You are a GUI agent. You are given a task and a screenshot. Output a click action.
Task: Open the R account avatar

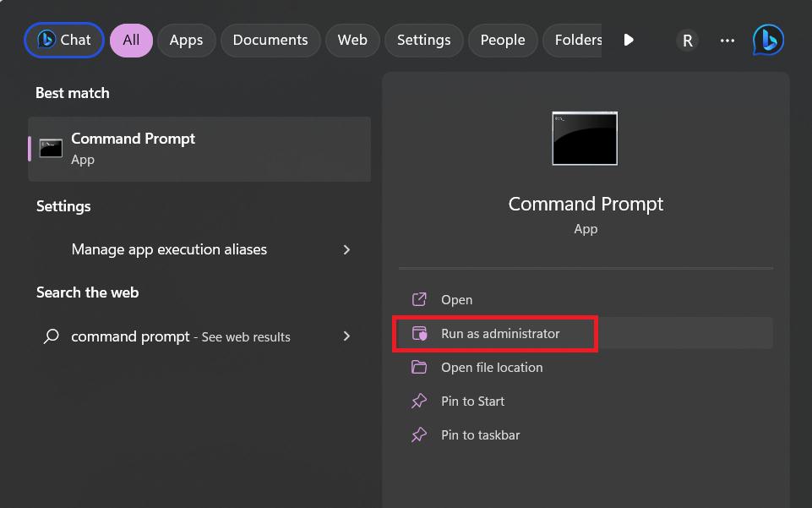click(687, 41)
